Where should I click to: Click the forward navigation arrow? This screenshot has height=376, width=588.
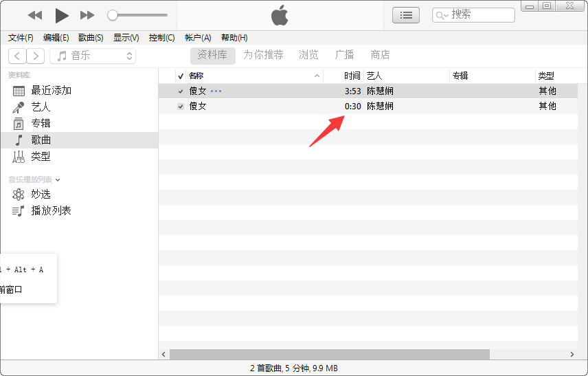[x=36, y=56]
